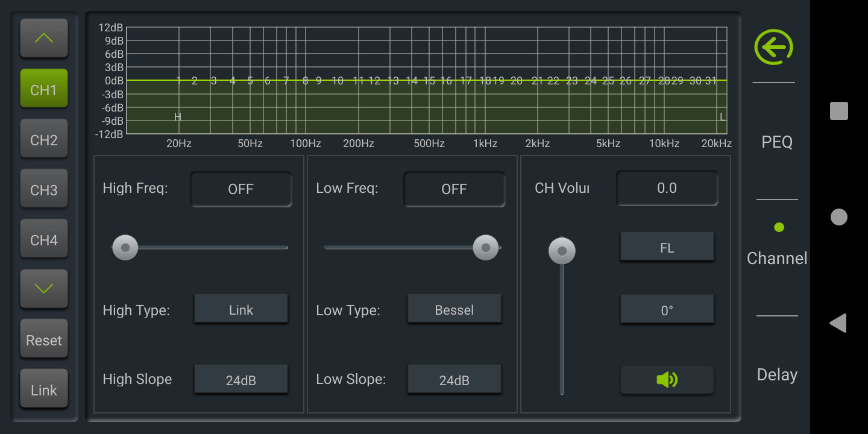This screenshot has height=434, width=868.
Task: Click the CH Volume 0.0 value field
Action: [x=667, y=188]
